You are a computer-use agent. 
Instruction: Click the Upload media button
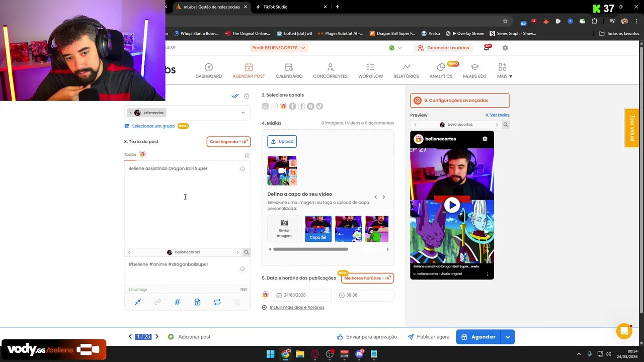tap(282, 141)
